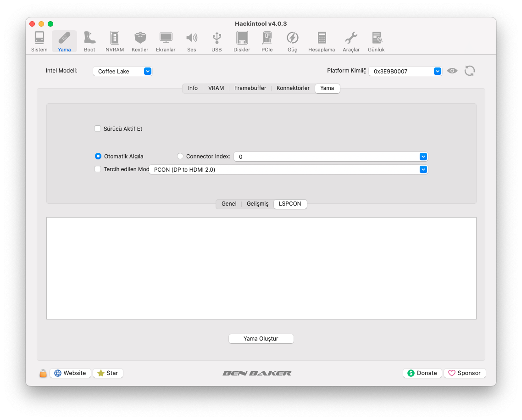Viewport: 522px width, 420px height.
Task: Open the Araçlar tools section
Action: tap(351, 41)
